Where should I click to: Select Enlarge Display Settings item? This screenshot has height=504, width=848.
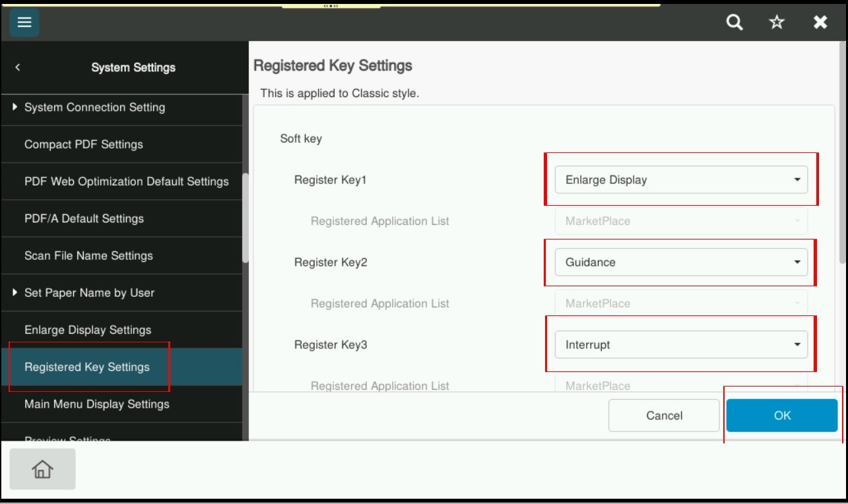click(88, 330)
